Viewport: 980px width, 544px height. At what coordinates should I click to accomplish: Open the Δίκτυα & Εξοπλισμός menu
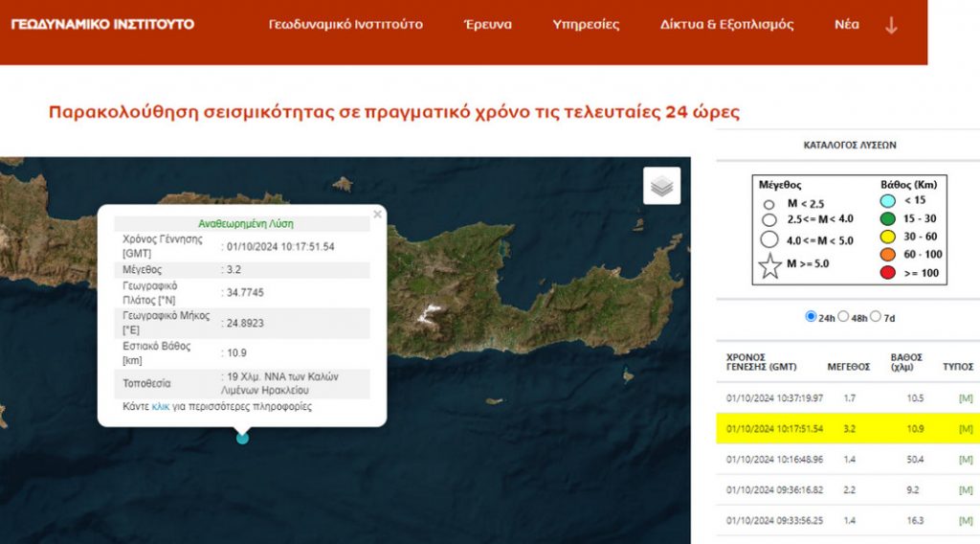tap(726, 25)
